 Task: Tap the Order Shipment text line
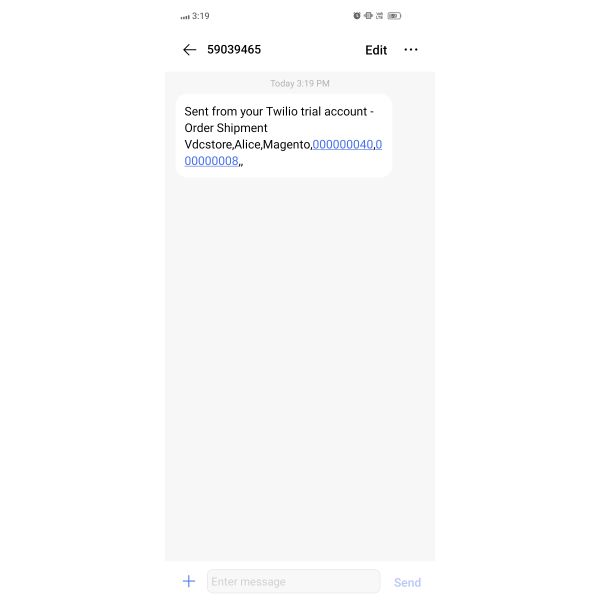point(226,128)
